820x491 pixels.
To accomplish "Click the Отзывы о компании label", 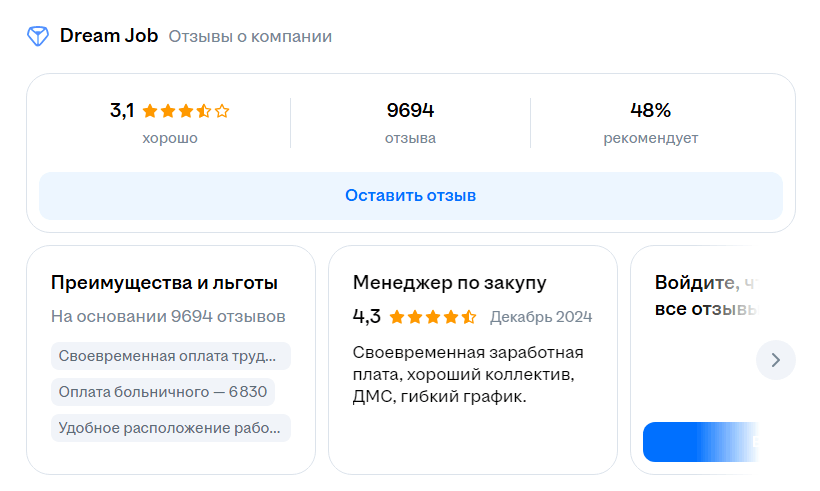I will [250, 37].
